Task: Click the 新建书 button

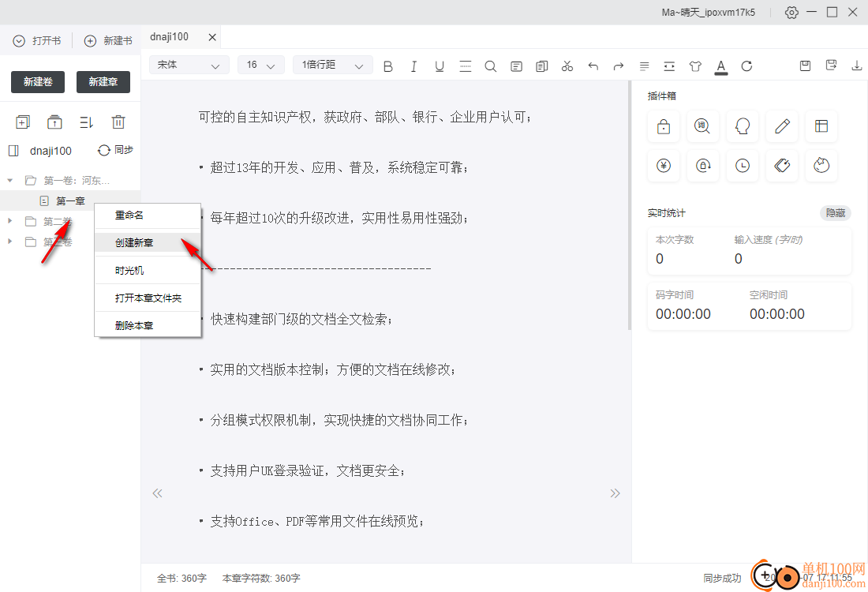Action: (x=109, y=41)
